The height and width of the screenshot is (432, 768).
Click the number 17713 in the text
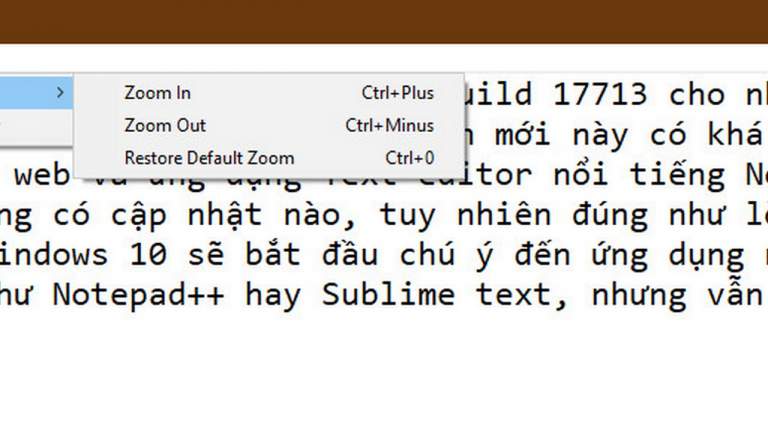tap(600, 94)
